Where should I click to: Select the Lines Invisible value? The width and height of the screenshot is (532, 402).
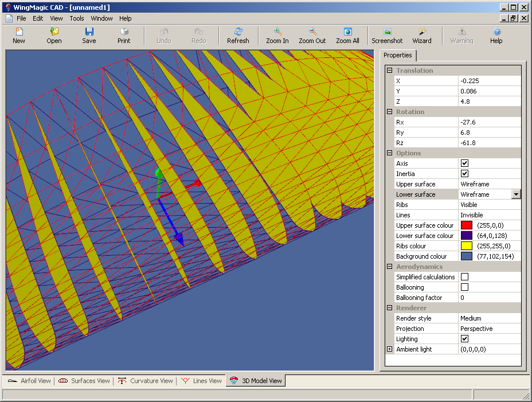[x=489, y=215]
